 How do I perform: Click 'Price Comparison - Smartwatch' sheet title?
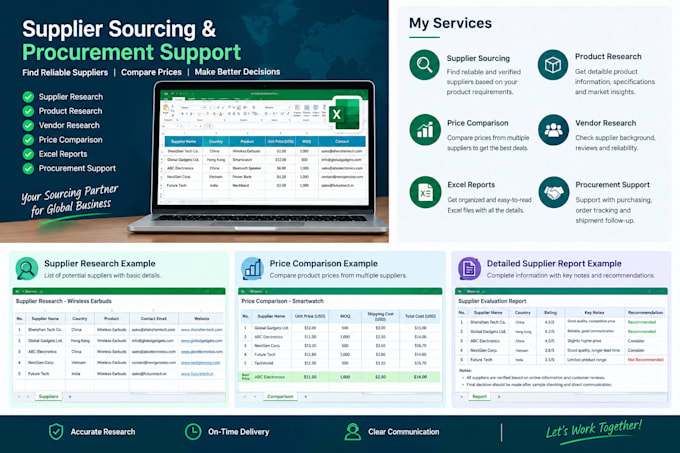282,301
